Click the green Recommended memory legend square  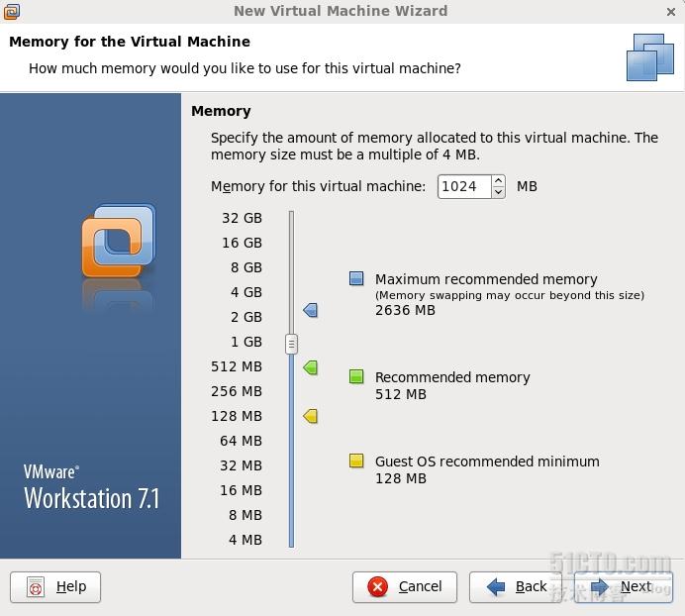click(x=356, y=376)
